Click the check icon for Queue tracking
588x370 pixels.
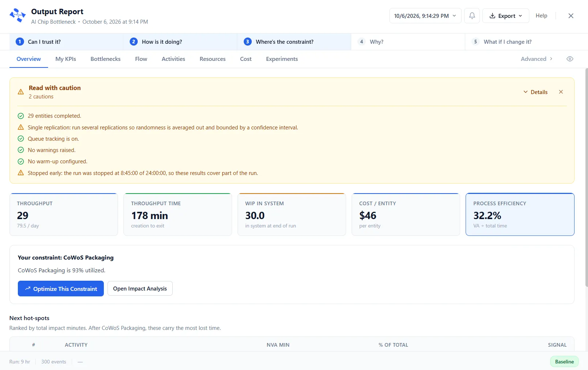click(x=21, y=139)
